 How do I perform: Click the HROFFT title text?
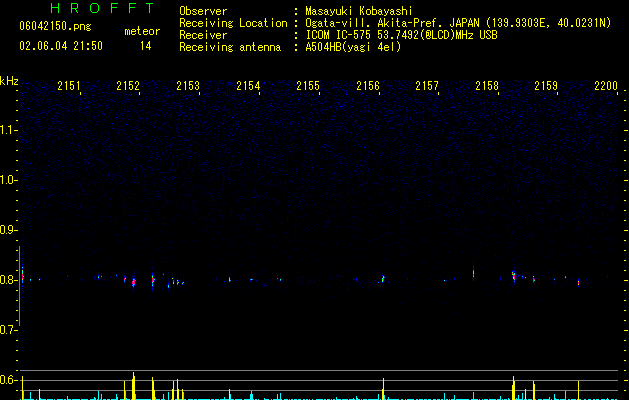(102, 8)
